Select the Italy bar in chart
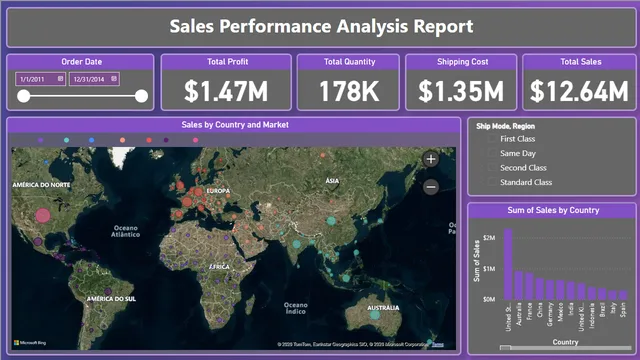 tap(613, 295)
